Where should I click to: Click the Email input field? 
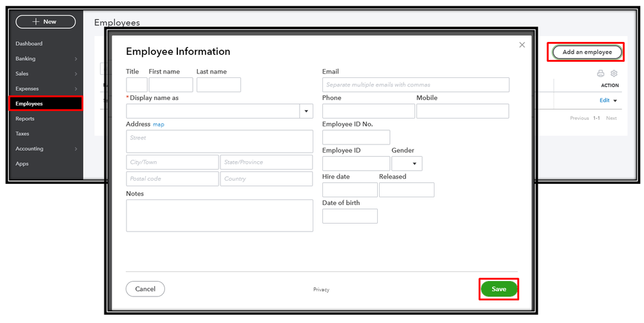tap(416, 84)
